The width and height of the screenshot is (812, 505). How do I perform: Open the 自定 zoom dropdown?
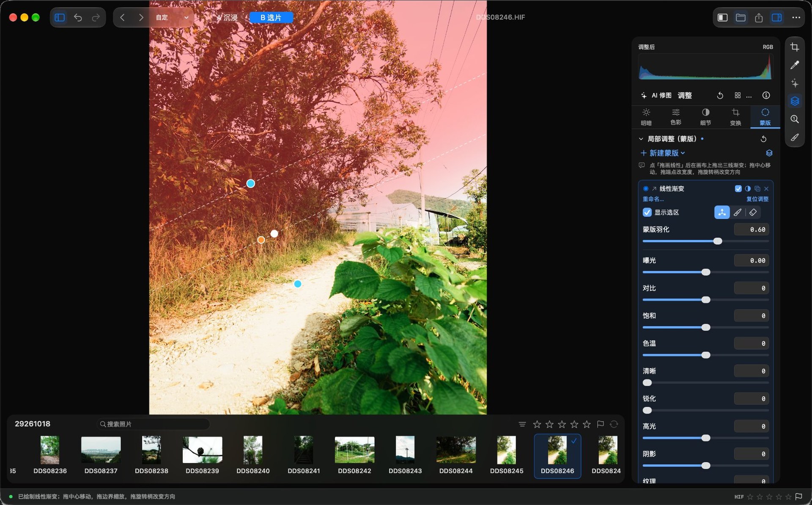tap(172, 17)
